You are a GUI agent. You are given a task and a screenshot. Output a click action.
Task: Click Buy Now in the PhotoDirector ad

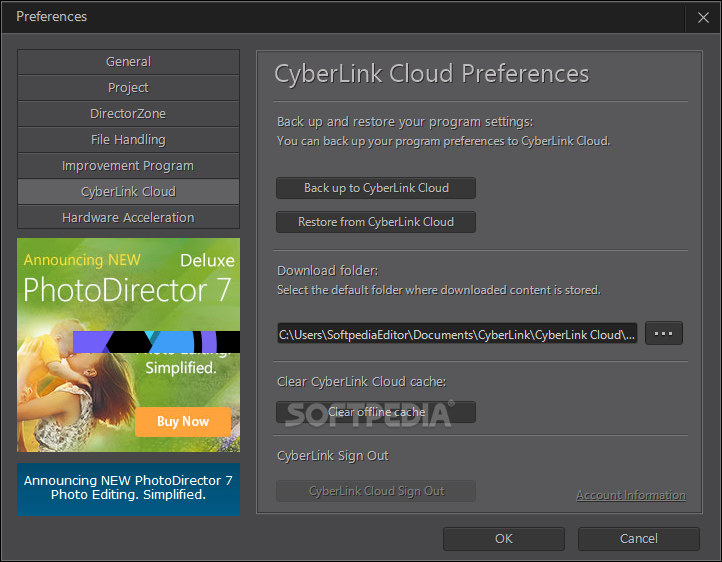coord(183,422)
